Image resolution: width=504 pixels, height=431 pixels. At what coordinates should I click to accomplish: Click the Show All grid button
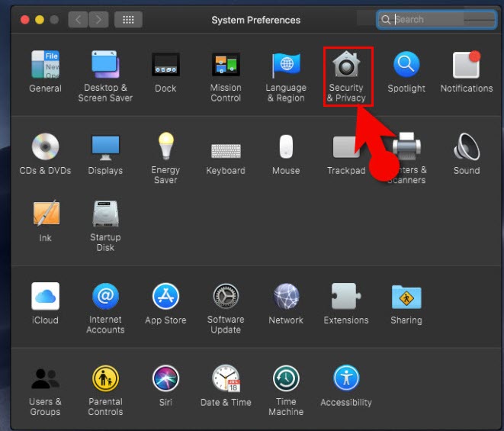128,20
